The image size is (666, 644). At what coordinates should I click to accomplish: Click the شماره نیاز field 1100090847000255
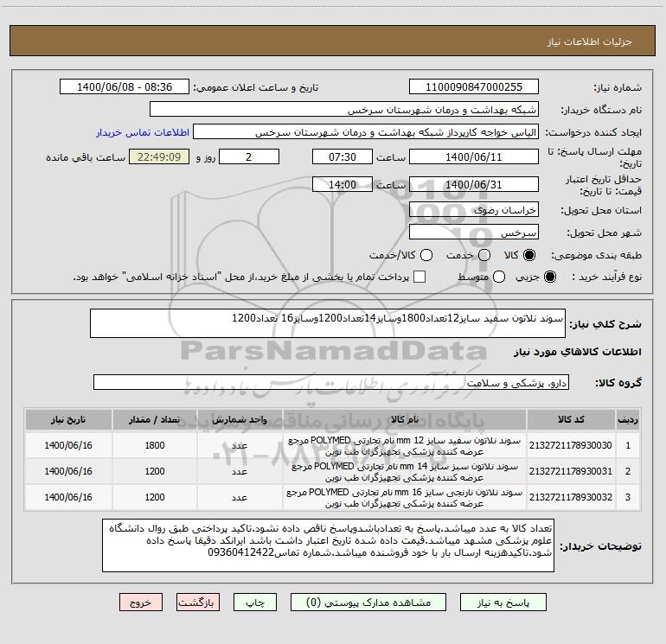474,87
